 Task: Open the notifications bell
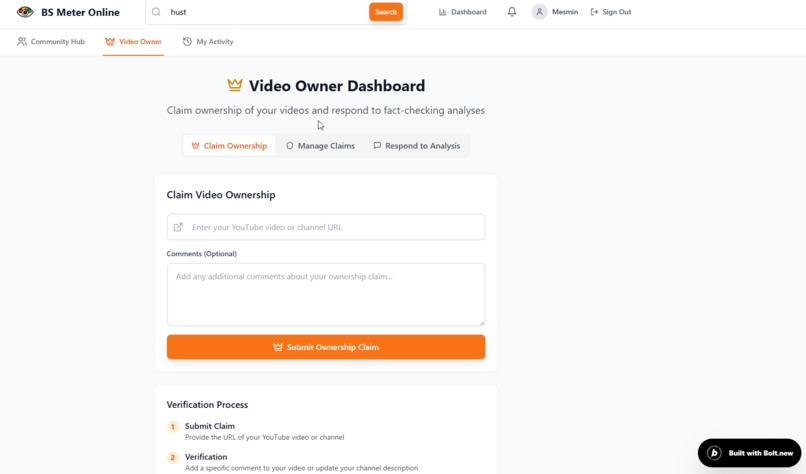point(512,12)
